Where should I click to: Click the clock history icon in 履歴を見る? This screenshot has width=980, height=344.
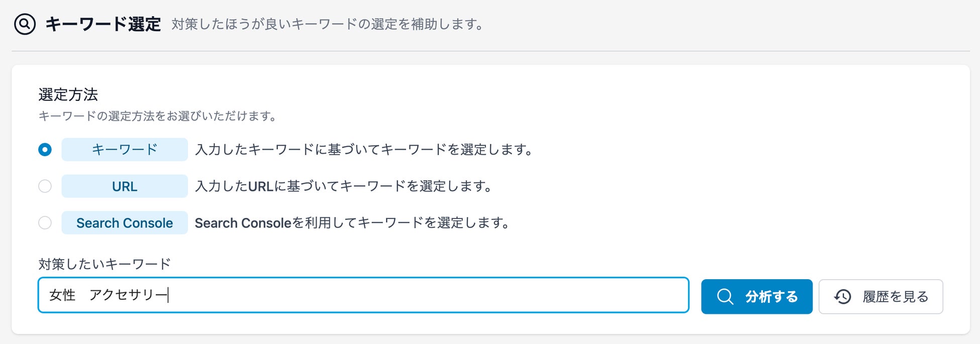[x=842, y=297]
